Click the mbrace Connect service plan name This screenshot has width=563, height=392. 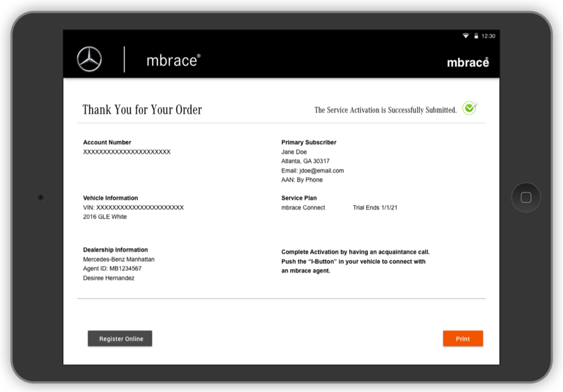(x=303, y=208)
